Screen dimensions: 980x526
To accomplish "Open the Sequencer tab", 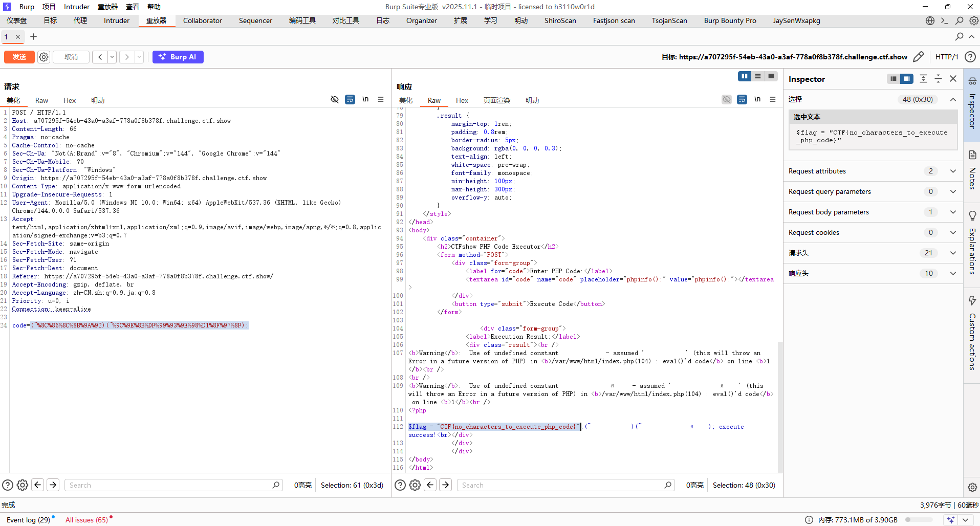I will (255, 20).
